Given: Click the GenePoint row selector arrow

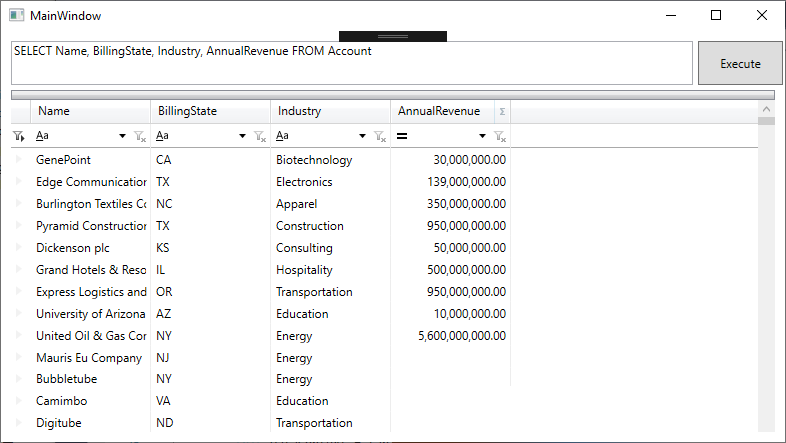Looking at the screenshot, I should coord(19,160).
